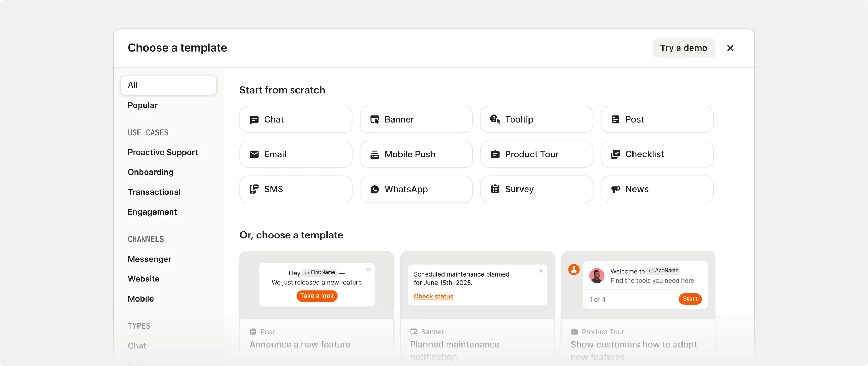
Task: Select the WhatsApp option
Action: (x=416, y=189)
